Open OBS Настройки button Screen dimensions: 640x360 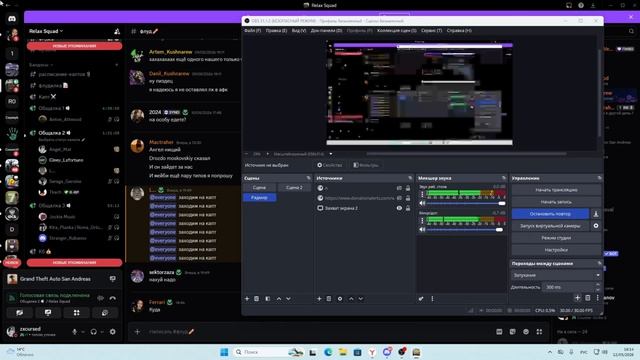556,250
